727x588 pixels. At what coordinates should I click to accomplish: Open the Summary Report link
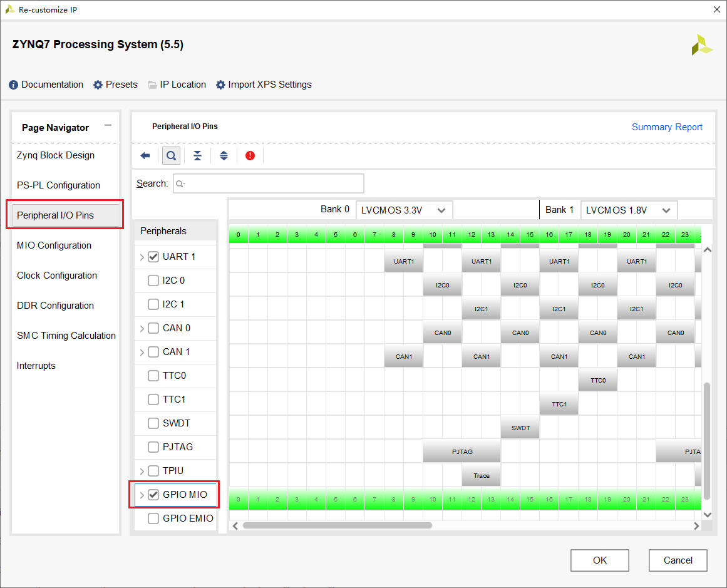667,127
